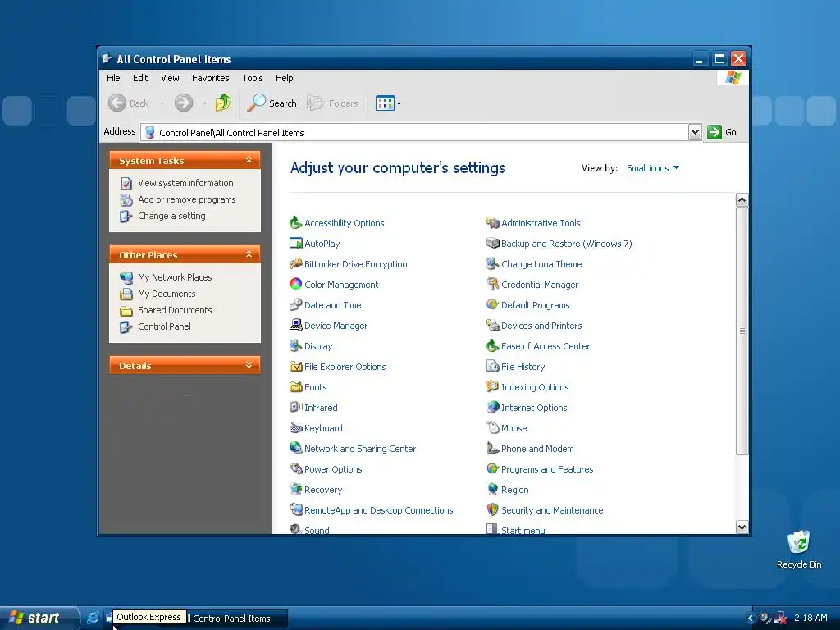Open the Recovery icon
Image resolution: width=840 pixels, height=630 pixels.
[x=295, y=489]
